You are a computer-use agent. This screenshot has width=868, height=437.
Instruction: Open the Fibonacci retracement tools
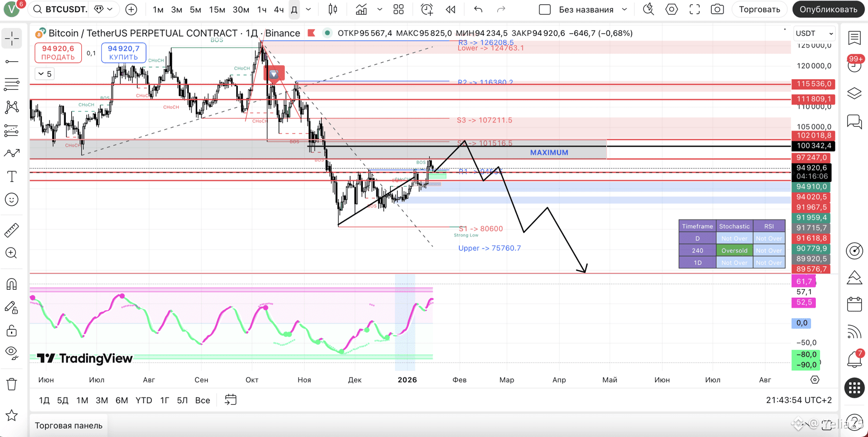point(12,84)
